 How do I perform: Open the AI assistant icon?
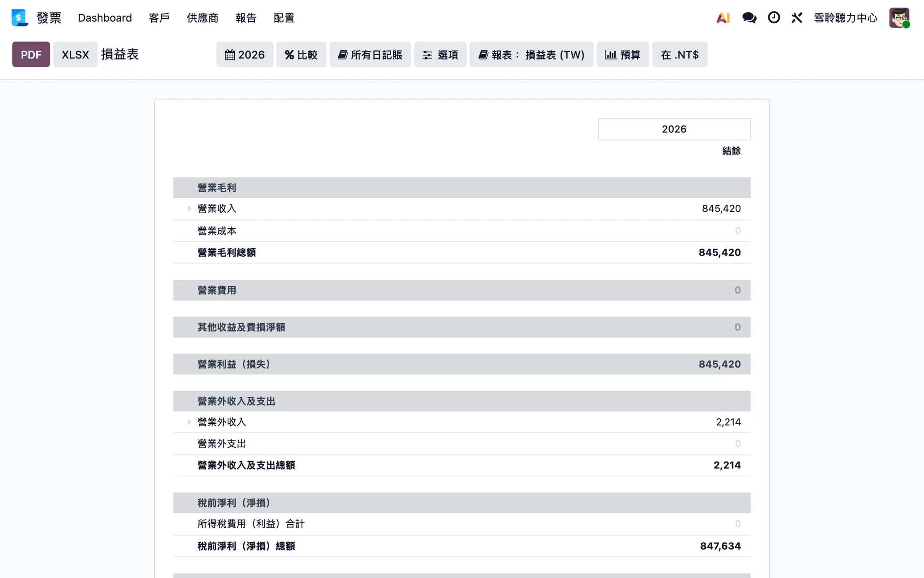click(723, 18)
